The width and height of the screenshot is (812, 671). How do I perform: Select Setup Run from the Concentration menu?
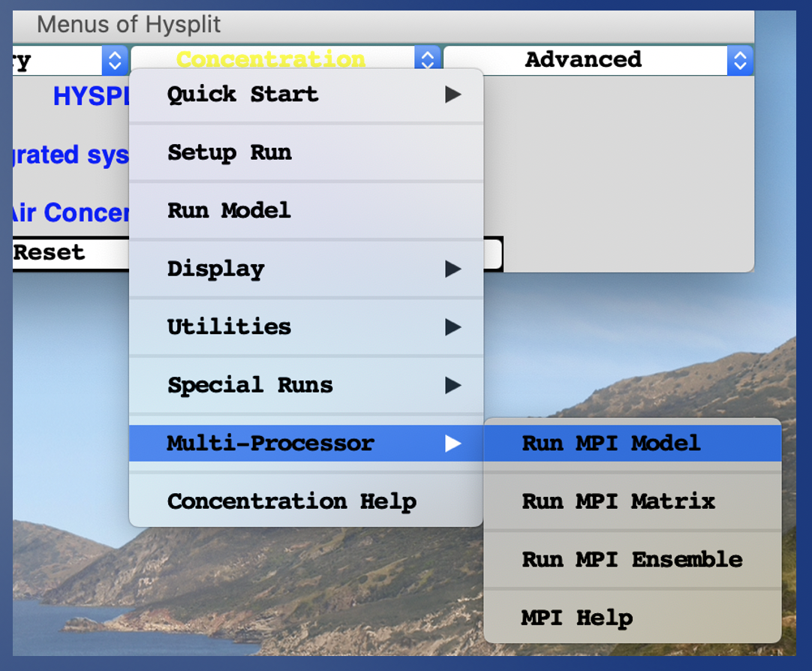coord(306,152)
